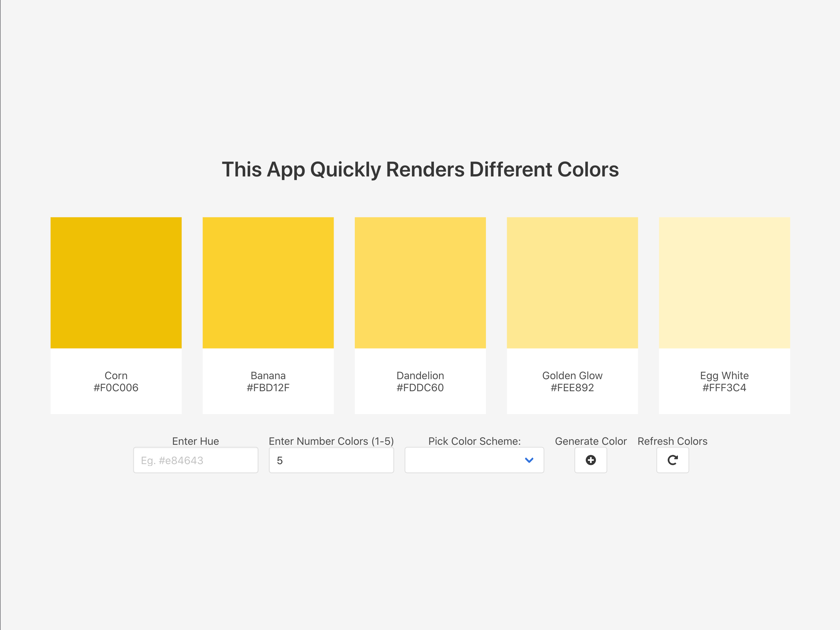Click the hex code #F0C006 under Corn

point(116,387)
